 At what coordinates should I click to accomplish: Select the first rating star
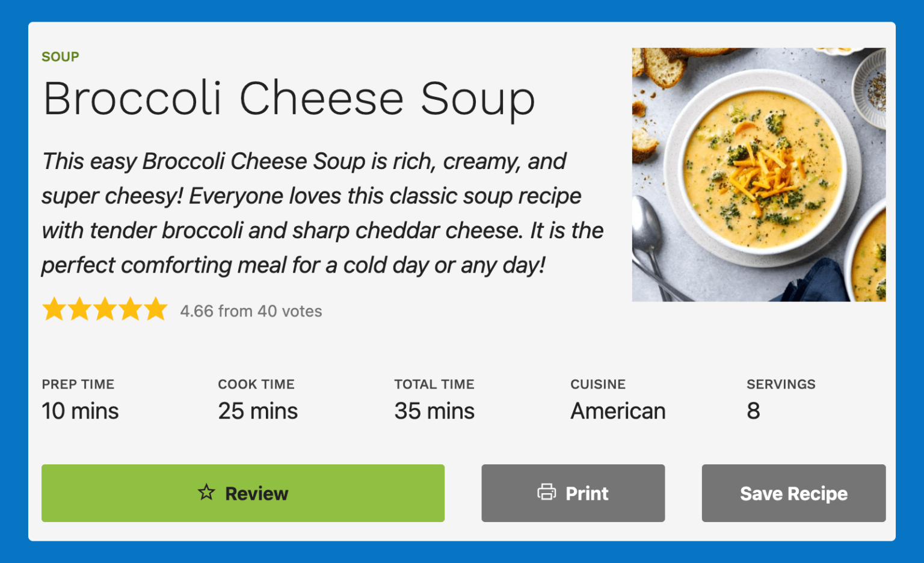[53, 309]
